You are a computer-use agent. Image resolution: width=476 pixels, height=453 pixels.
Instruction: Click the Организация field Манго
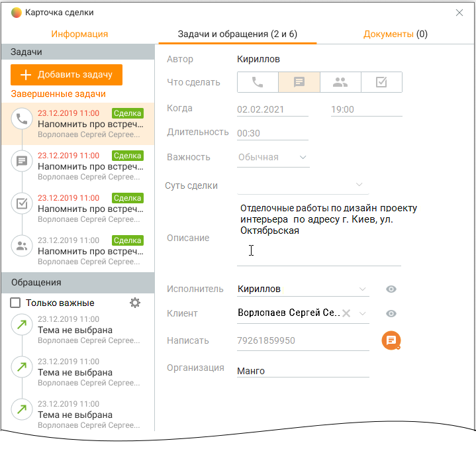pos(303,371)
